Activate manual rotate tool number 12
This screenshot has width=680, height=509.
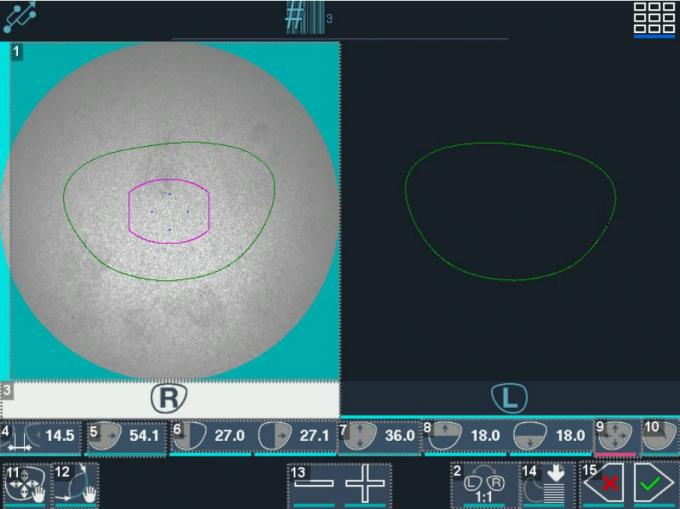(x=75, y=484)
